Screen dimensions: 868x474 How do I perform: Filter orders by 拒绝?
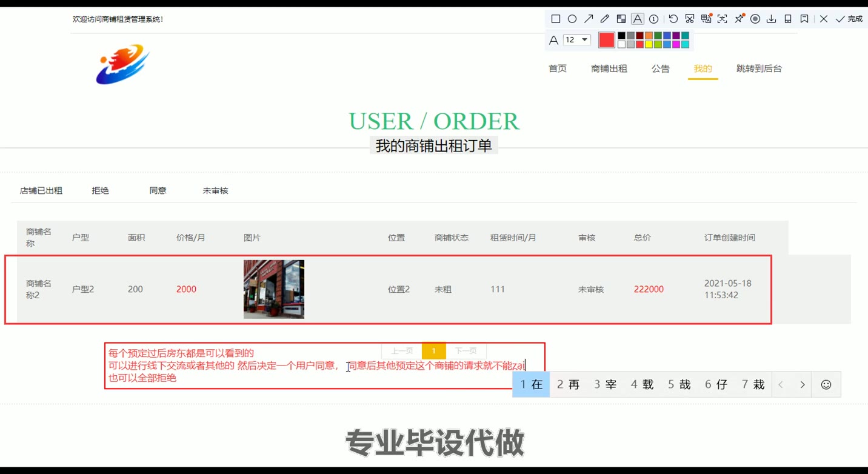point(100,190)
